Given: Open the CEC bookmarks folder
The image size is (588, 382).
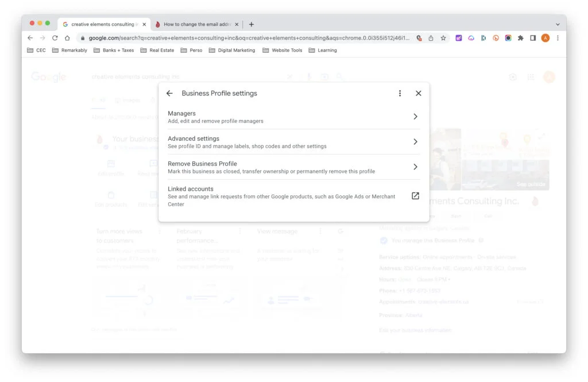Looking at the screenshot, I should 36,51.
